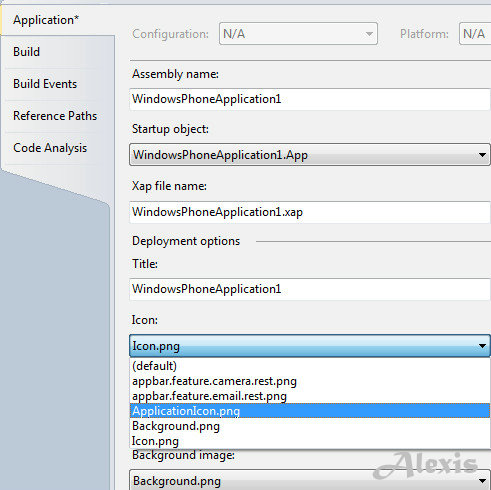Click the Startup object WindowsPhoneApplication1.App combo box
491x490 pixels.
coord(310,155)
